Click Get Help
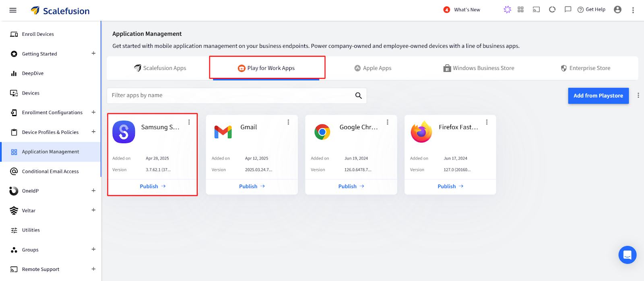This screenshot has width=644, height=281. (591, 10)
